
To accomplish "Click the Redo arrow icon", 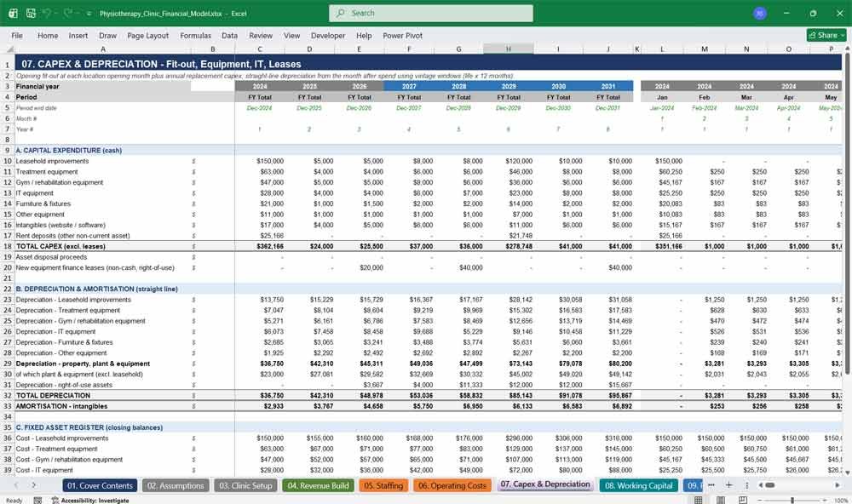I will (x=68, y=13).
